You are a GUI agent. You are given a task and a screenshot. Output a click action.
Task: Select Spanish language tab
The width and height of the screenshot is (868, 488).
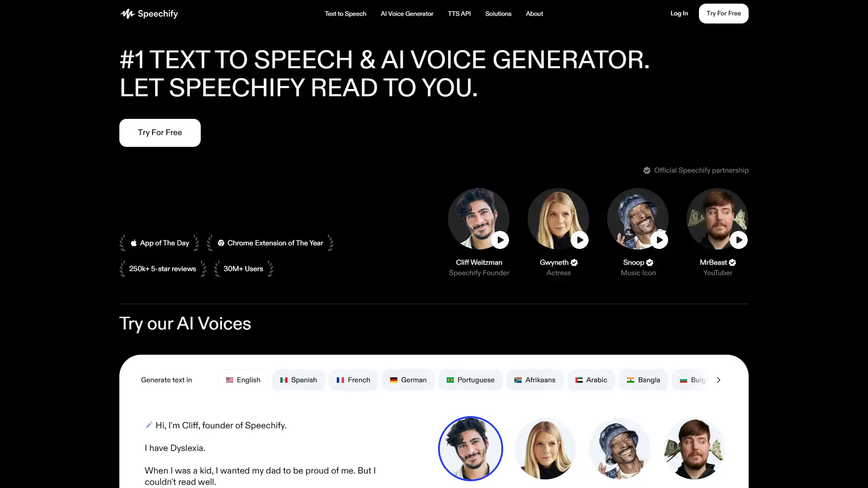[x=298, y=380]
